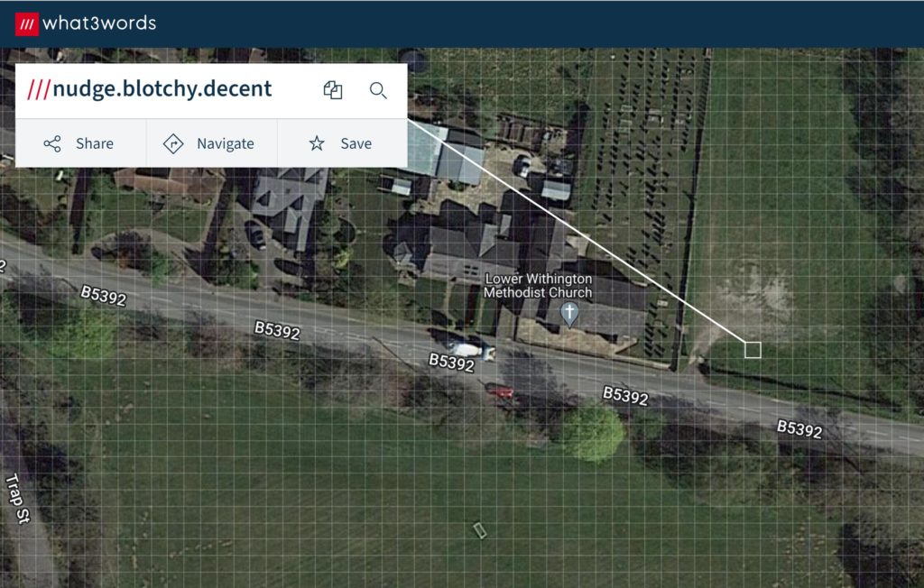The height and width of the screenshot is (588, 924).
Task: Click the selected white grid square
Action: pos(753,350)
